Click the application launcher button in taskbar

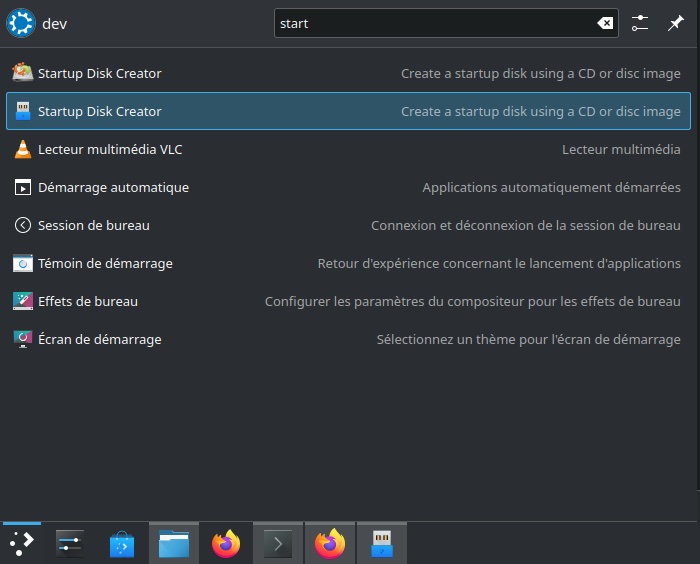(21, 543)
